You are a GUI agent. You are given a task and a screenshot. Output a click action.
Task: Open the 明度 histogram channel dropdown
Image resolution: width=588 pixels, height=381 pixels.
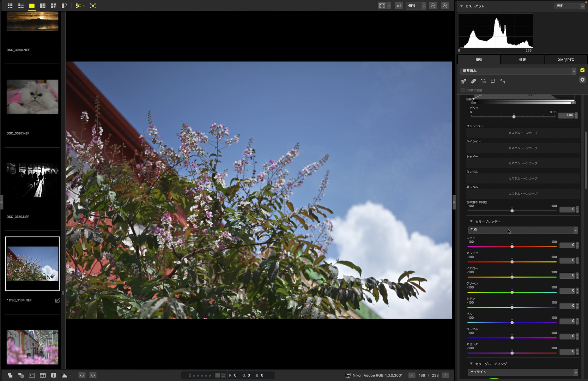click(x=569, y=6)
